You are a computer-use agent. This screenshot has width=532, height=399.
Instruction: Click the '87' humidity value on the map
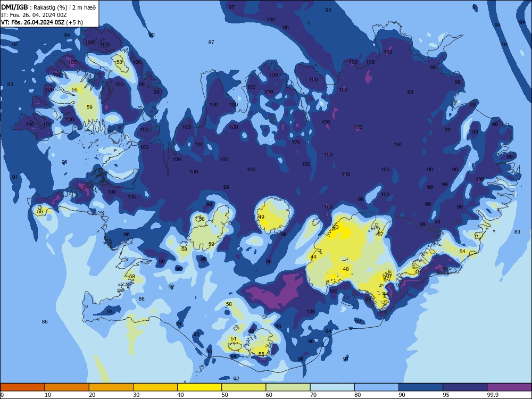211,43
